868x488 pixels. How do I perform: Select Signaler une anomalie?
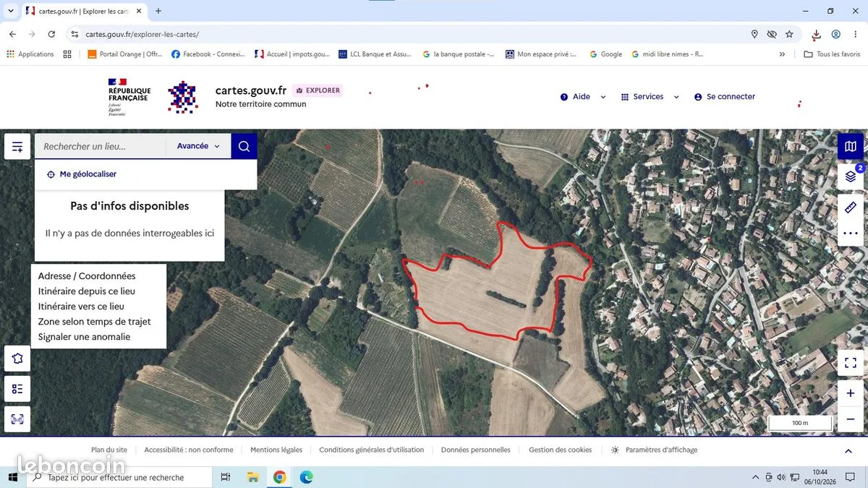click(84, 337)
